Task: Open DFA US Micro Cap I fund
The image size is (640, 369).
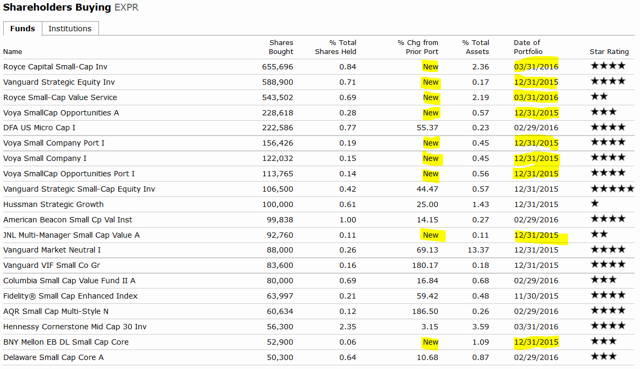Action: coord(39,128)
